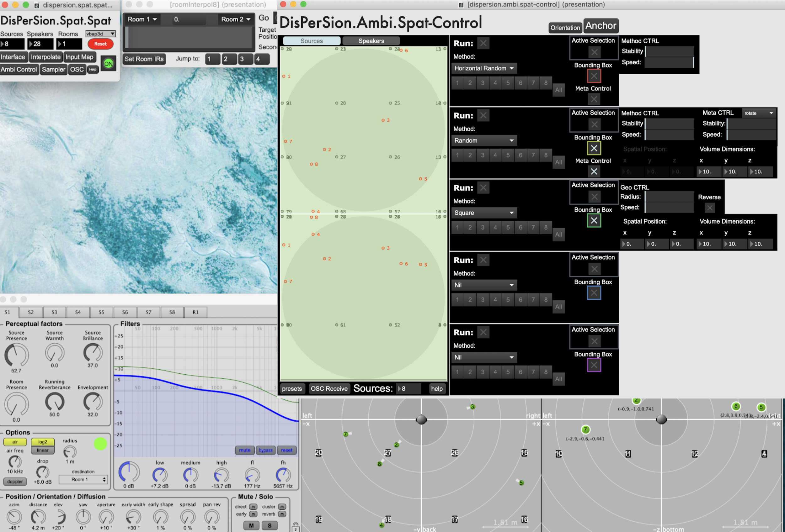Switch to the Speakers tab
The height and width of the screenshot is (532, 785).
(x=371, y=41)
